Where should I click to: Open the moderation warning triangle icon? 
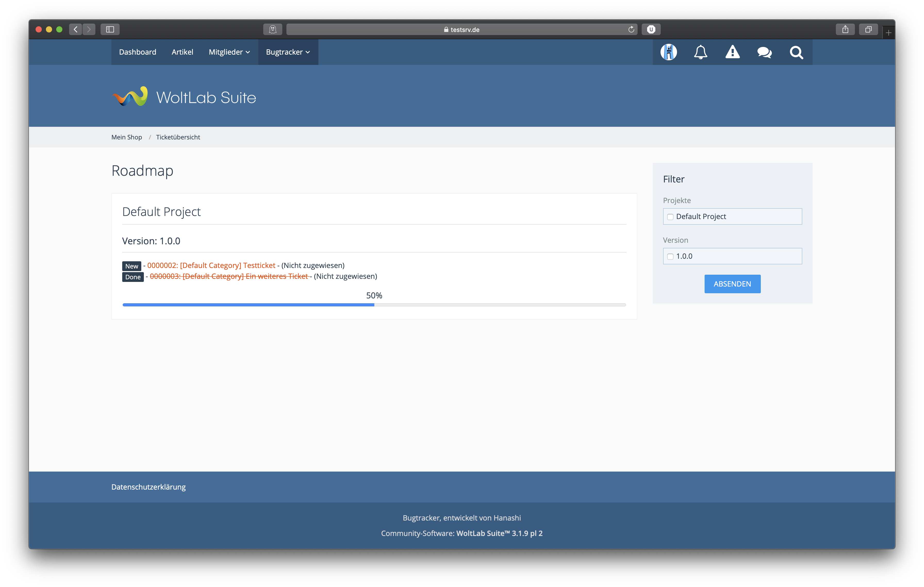(x=732, y=52)
